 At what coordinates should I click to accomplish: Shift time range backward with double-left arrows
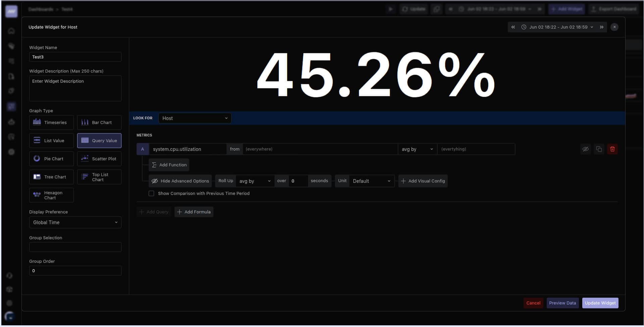click(513, 27)
